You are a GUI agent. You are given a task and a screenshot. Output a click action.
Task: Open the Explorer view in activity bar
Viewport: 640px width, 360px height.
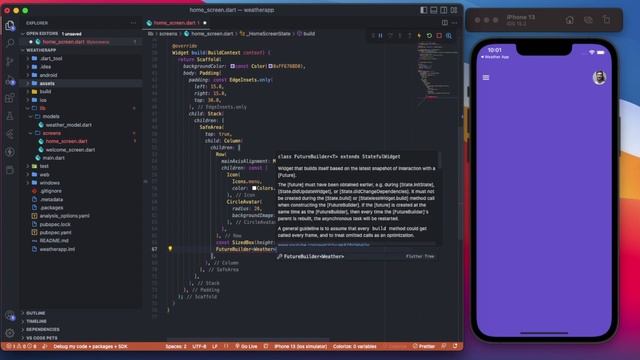click(10, 25)
